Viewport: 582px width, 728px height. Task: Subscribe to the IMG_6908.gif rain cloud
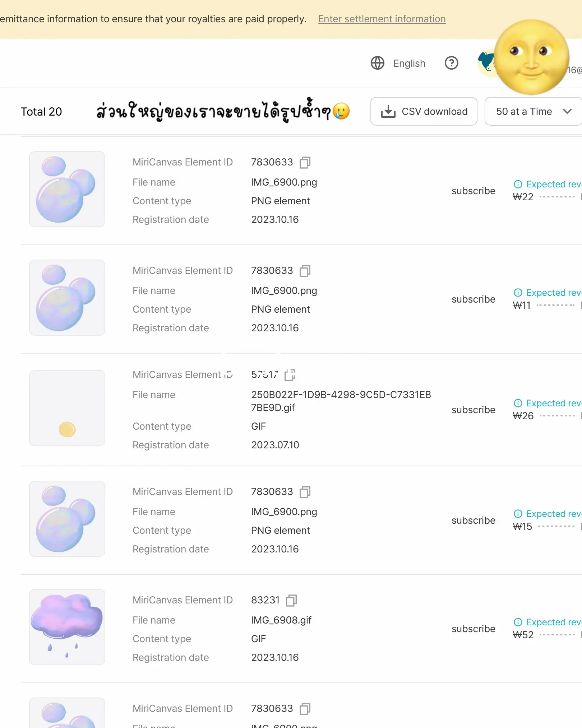(473, 629)
